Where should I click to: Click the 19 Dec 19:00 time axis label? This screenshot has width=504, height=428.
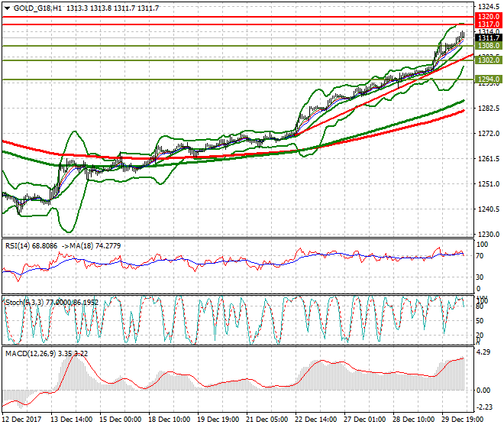click(x=218, y=420)
